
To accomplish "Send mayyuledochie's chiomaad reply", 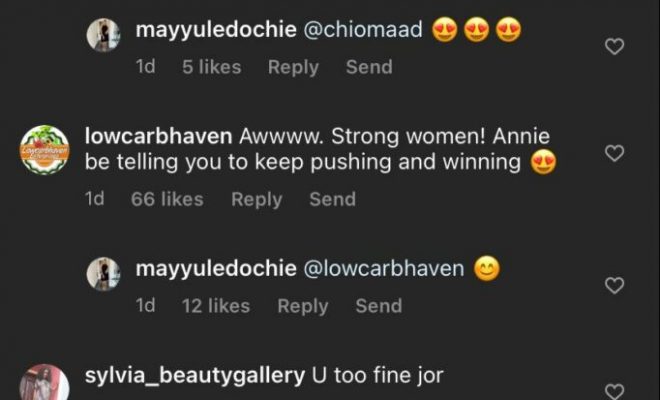I will pyautogui.click(x=368, y=67).
